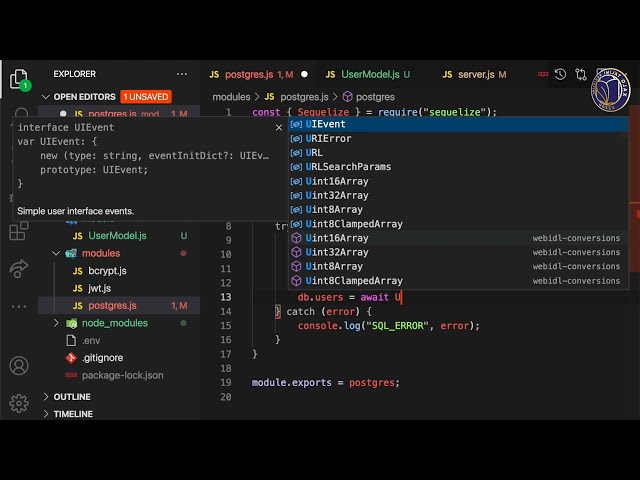Choose URL suggestion in autocomplete list
This screenshot has height=480, width=640.
coord(458,153)
